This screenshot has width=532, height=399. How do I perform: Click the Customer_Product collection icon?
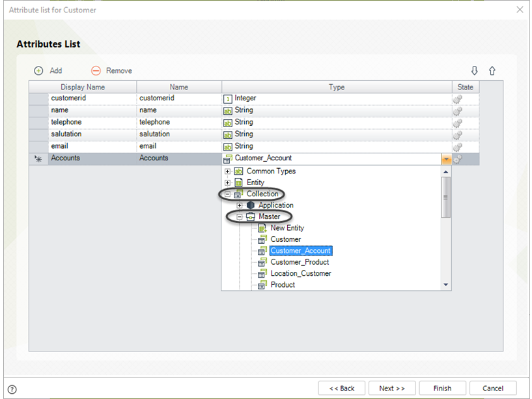pyautogui.click(x=262, y=262)
